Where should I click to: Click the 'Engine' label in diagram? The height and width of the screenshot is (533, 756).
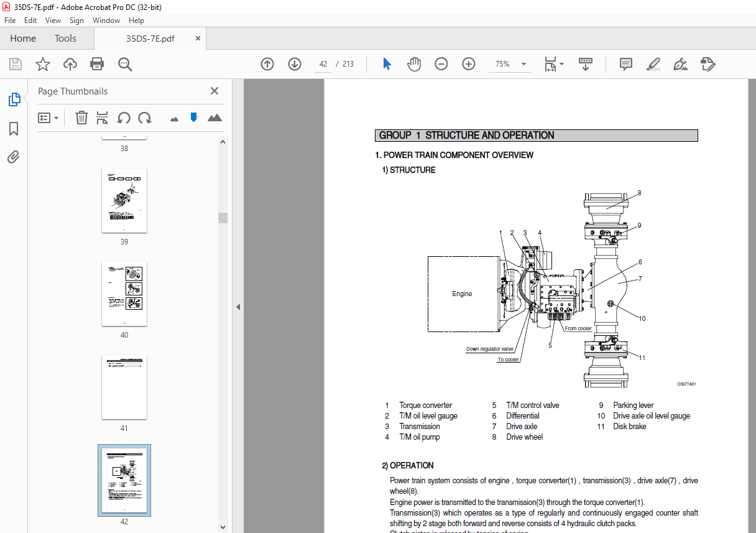pos(462,294)
